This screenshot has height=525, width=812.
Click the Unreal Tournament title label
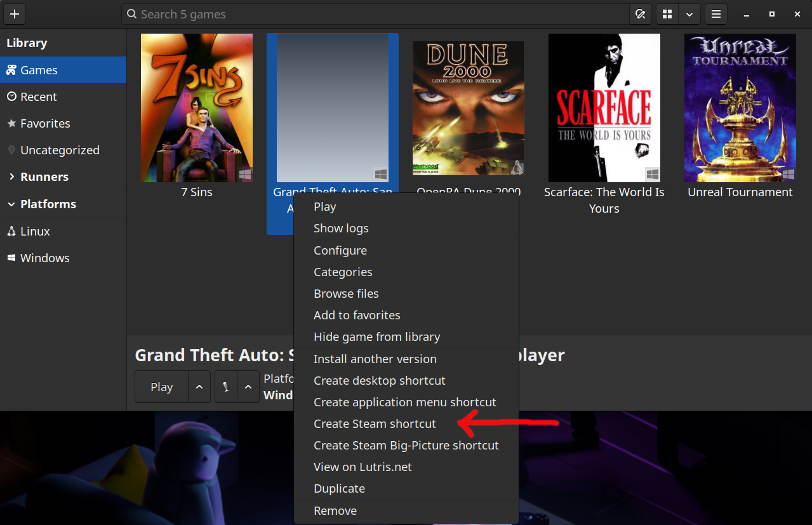click(x=740, y=192)
